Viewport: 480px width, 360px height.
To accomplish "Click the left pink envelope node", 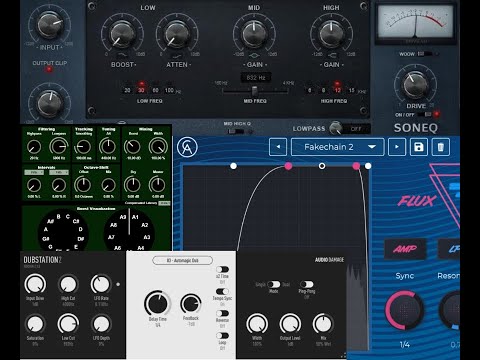I will pyautogui.click(x=288, y=166).
